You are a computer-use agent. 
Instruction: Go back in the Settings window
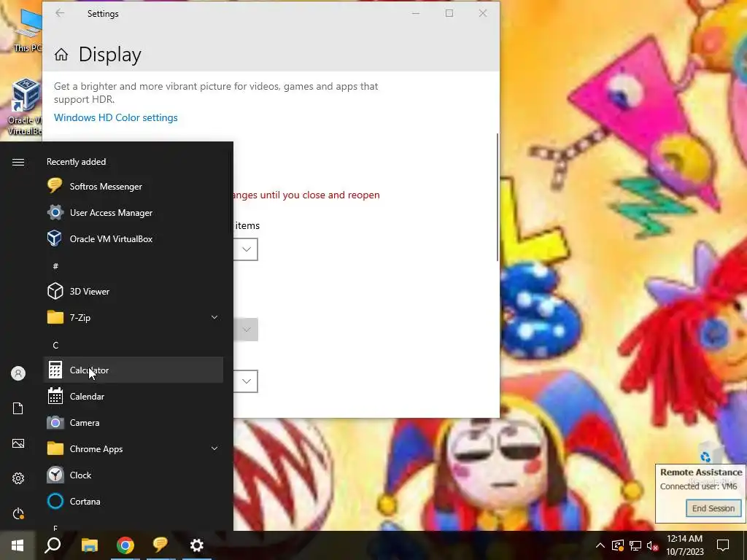click(60, 13)
